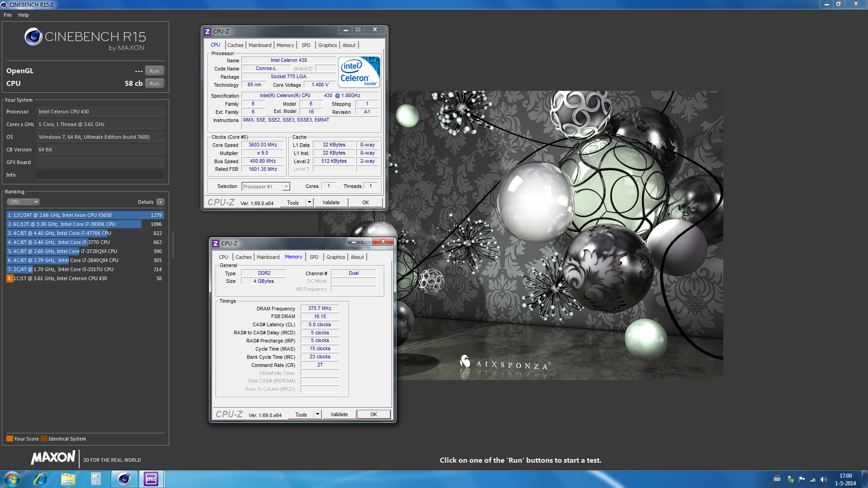Viewport: 868px width, 488px height.
Task: Click the Details arrow button in Ranking
Action: pyautogui.click(x=160, y=202)
